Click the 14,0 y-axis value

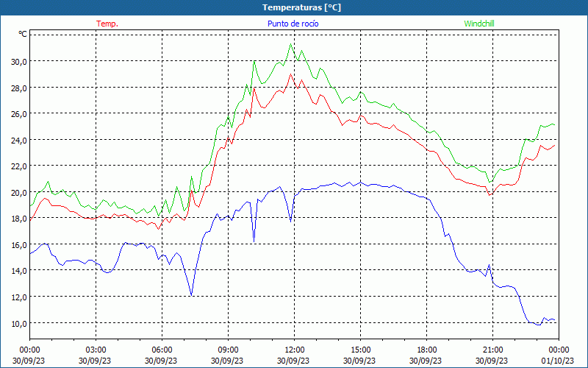click(x=18, y=271)
